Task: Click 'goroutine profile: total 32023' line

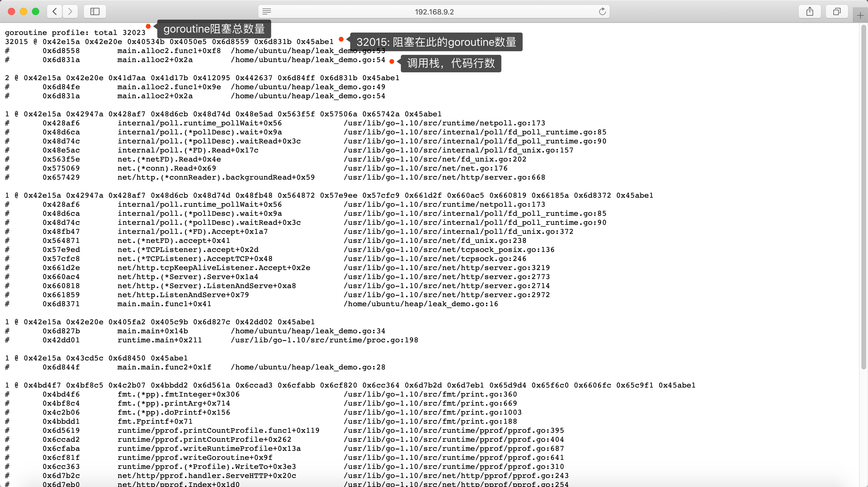Action: (x=75, y=33)
